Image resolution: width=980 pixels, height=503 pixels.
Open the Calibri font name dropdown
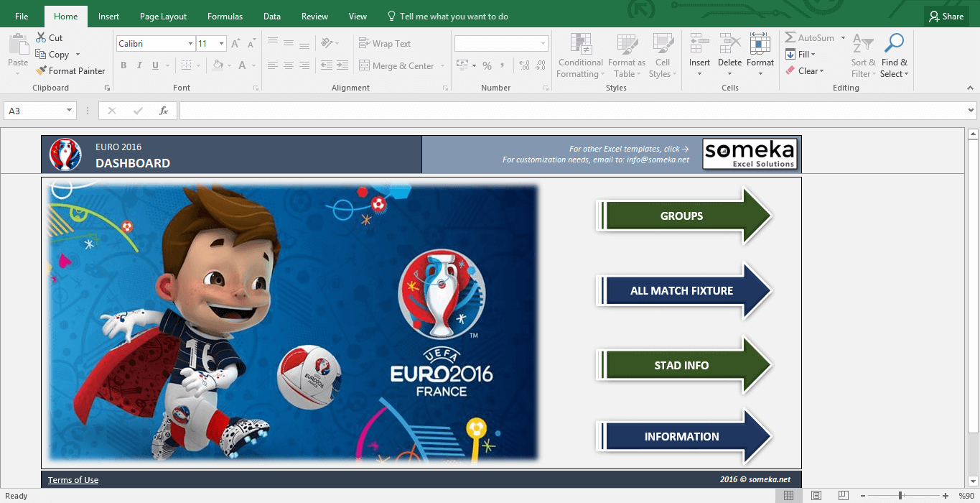pos(190,44)
